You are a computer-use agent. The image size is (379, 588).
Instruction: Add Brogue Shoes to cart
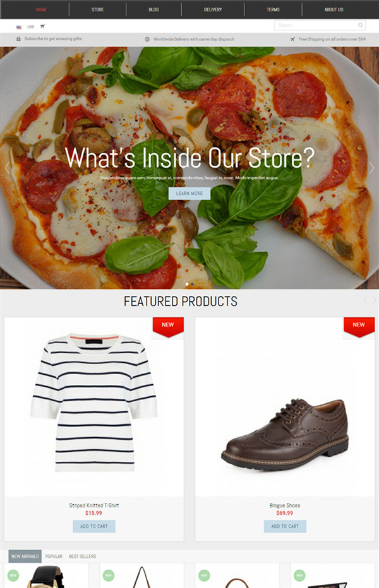click(285, 526)
